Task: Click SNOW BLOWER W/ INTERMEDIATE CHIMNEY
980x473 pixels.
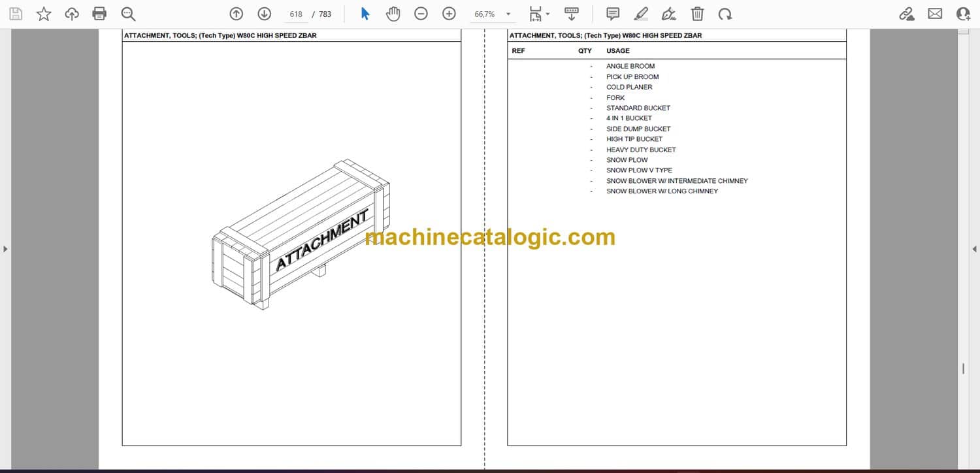Action: point(677,181)
